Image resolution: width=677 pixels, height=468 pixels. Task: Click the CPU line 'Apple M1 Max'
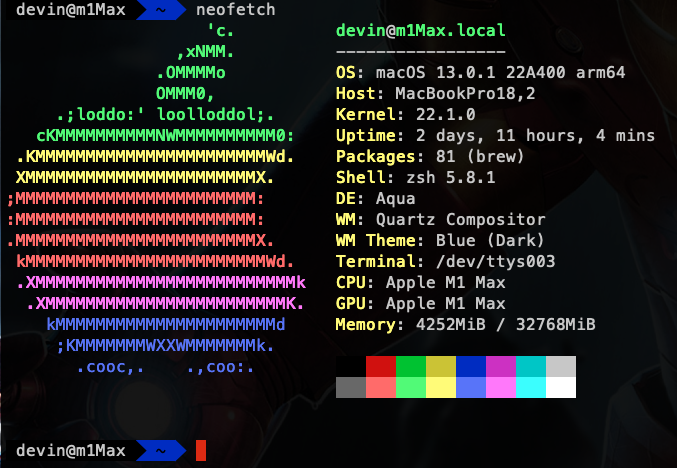click(x=446, y=282)
